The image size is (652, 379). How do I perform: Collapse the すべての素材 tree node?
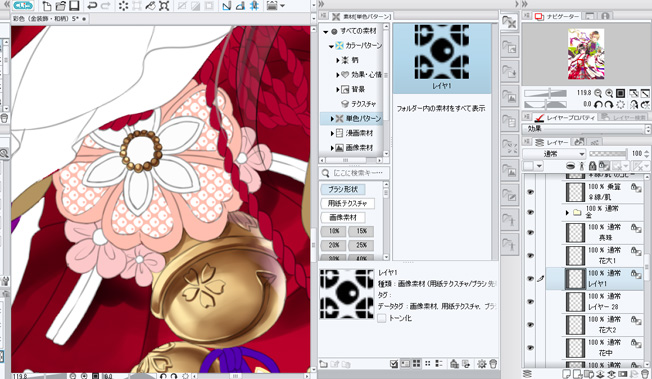pos(326,32)
